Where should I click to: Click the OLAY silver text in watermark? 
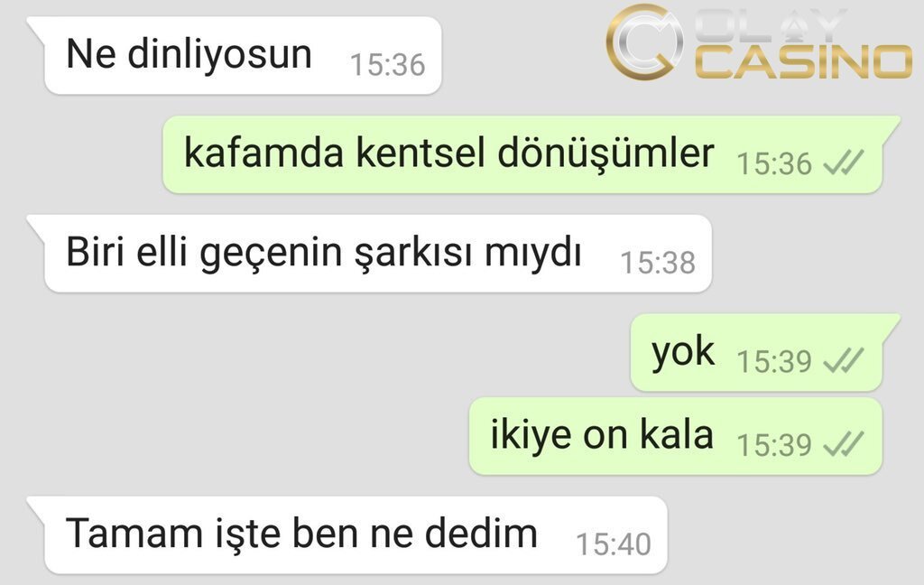pyautogui.click(x=772, y=25)
